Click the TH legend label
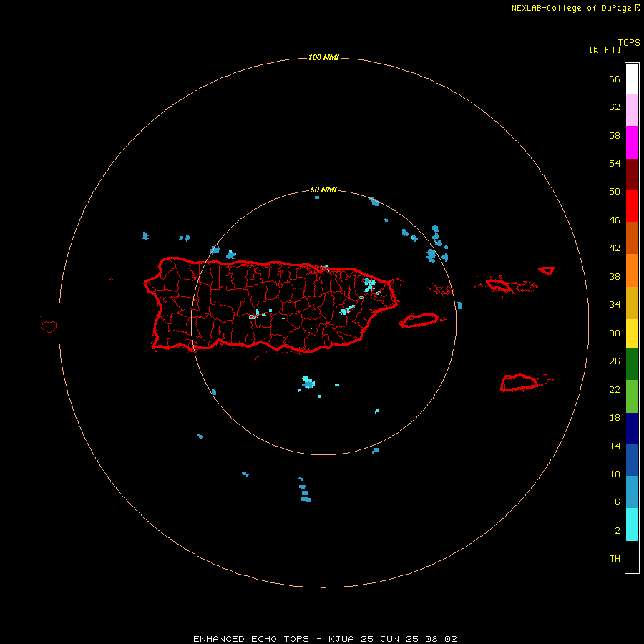 [615, 559]
